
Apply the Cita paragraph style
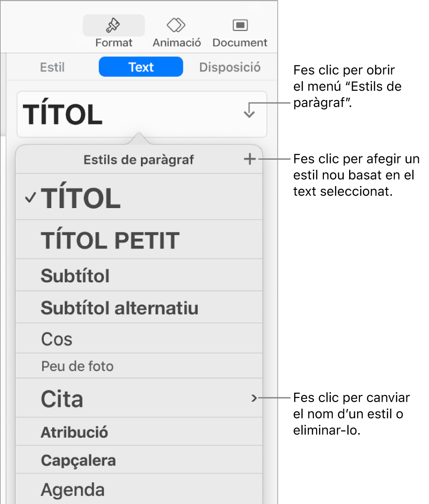pyautogui.click(x=62, y=399)
